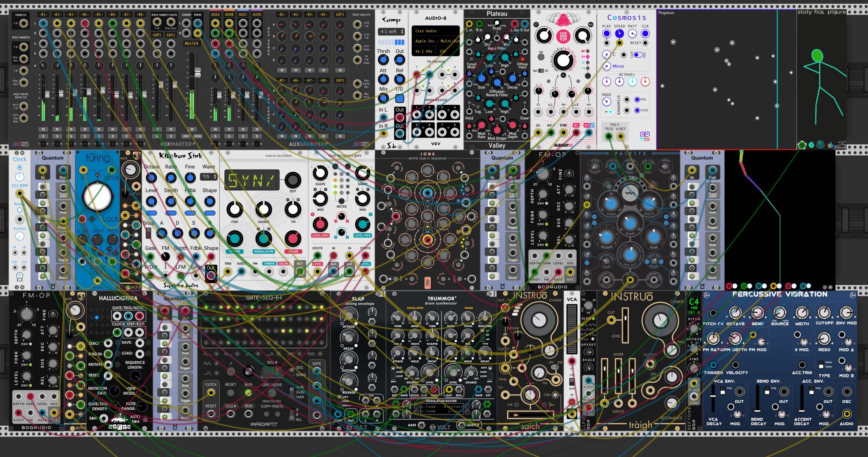Solo the AUXD return channel
Screen dimensions: 868x457
pos(257,136)
